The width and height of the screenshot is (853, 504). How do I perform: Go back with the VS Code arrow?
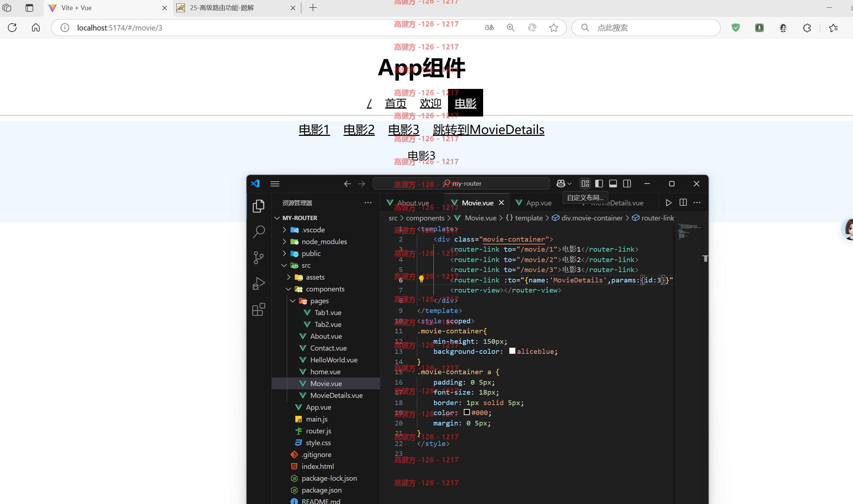(347, 184)
